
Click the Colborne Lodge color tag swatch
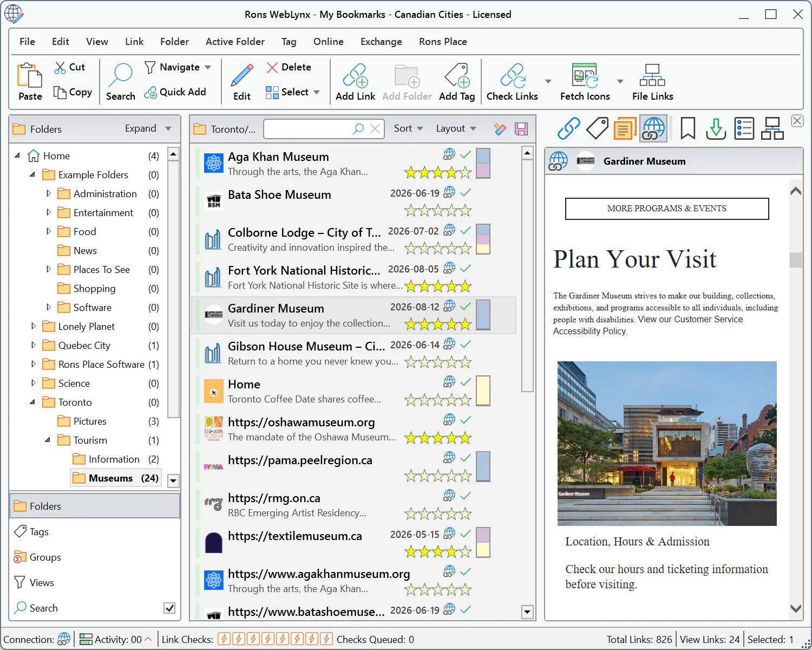click(483, 239)
